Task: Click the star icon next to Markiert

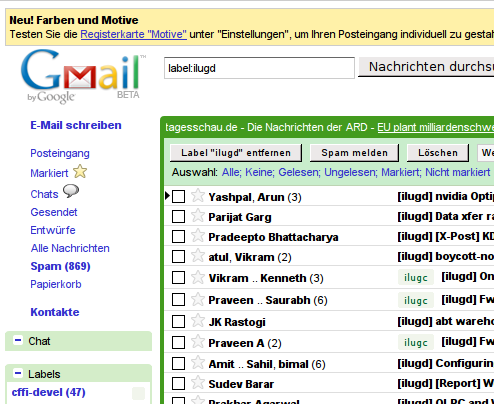Action: (80, 171)
